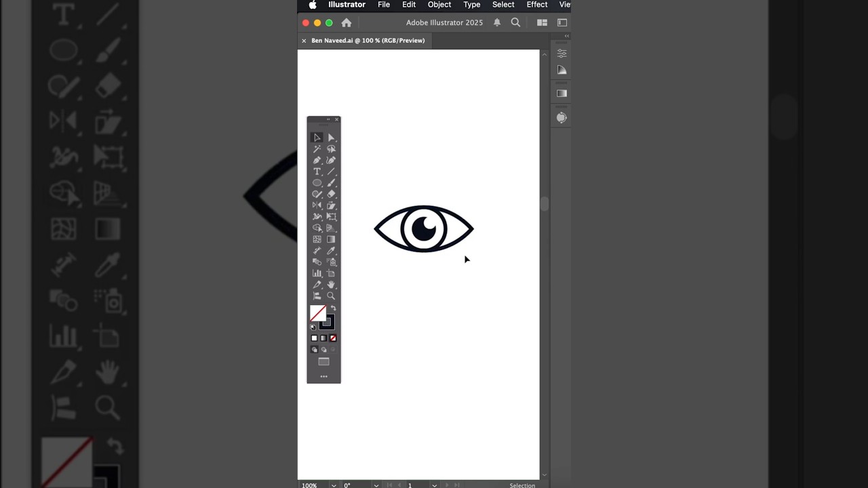Switch to Draw Normal mode
The height and width of the screenshot is (488, 868).
point(314,350)
